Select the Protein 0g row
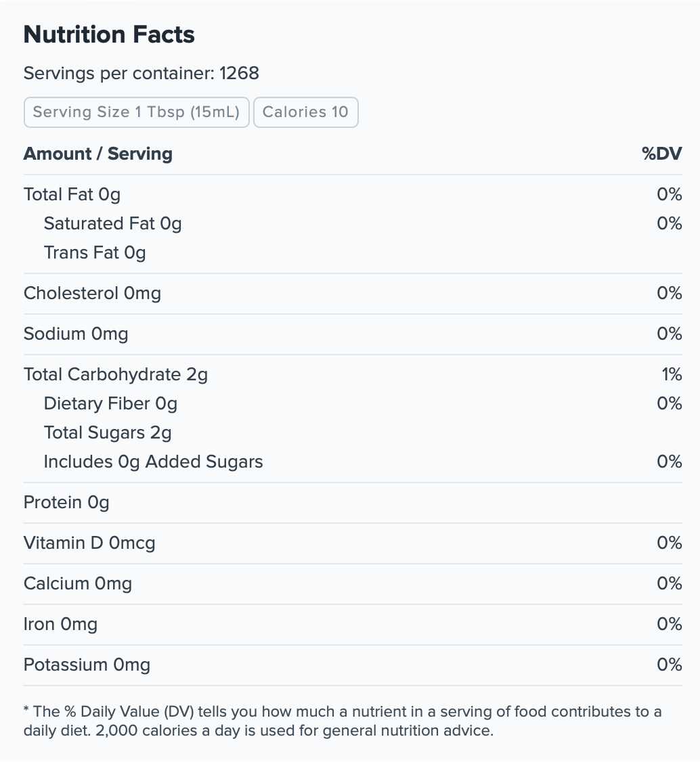This screenshot has width=700, height=762. click(x=353, y=503)
